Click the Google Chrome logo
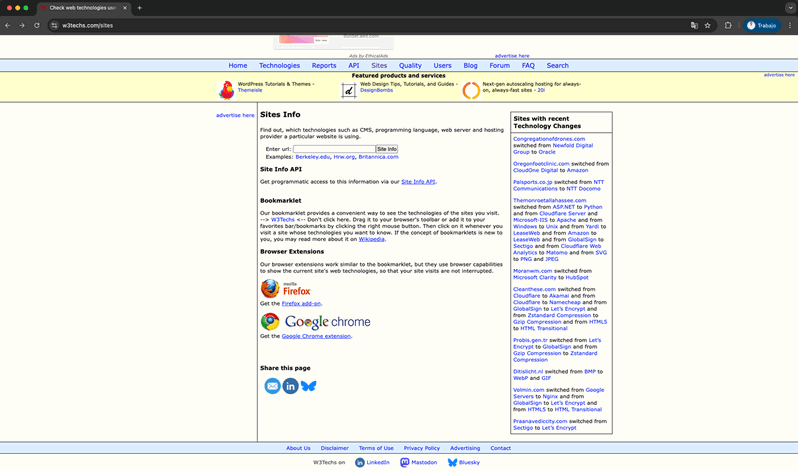Image resolution: width=798 pixels, height=471 pixels. pyautogui.click(x=316, y=321)
